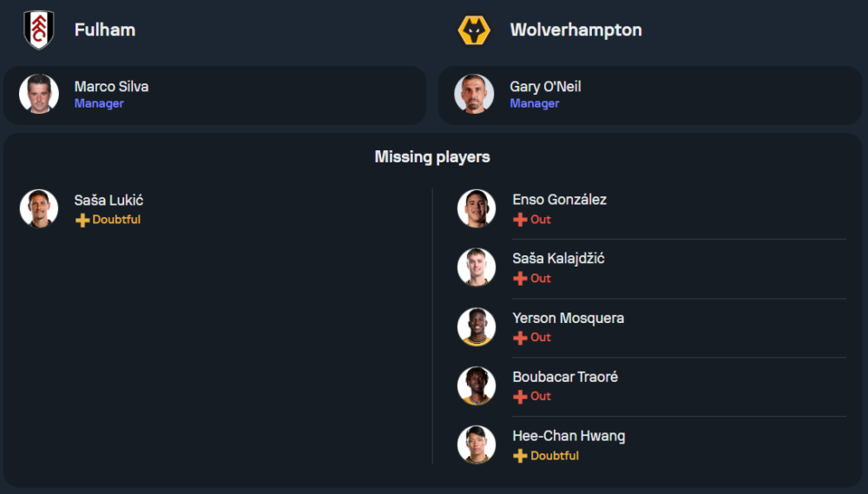Screen dimensions: 868x494
Task: Click the red out icon under Yerson Mosquera
Action: pos(520,338)
